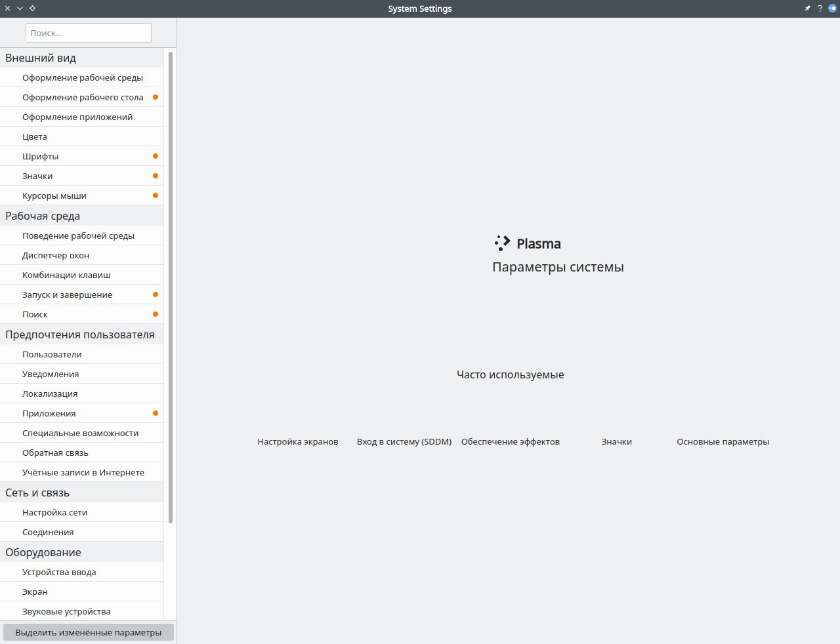Open Оформление приложений
Viewport: 840px width, 644px height.
(82, 117)
